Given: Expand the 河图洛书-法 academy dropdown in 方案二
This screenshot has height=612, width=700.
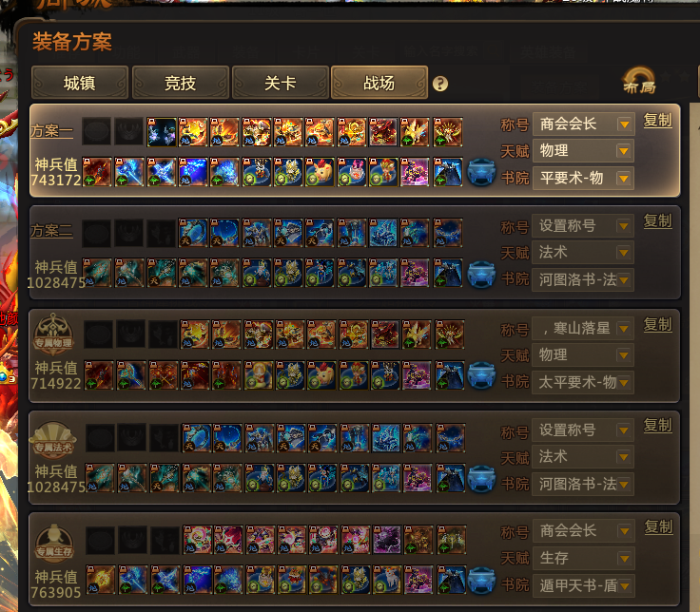Looking at the screenshot, I should coord(583,280).
